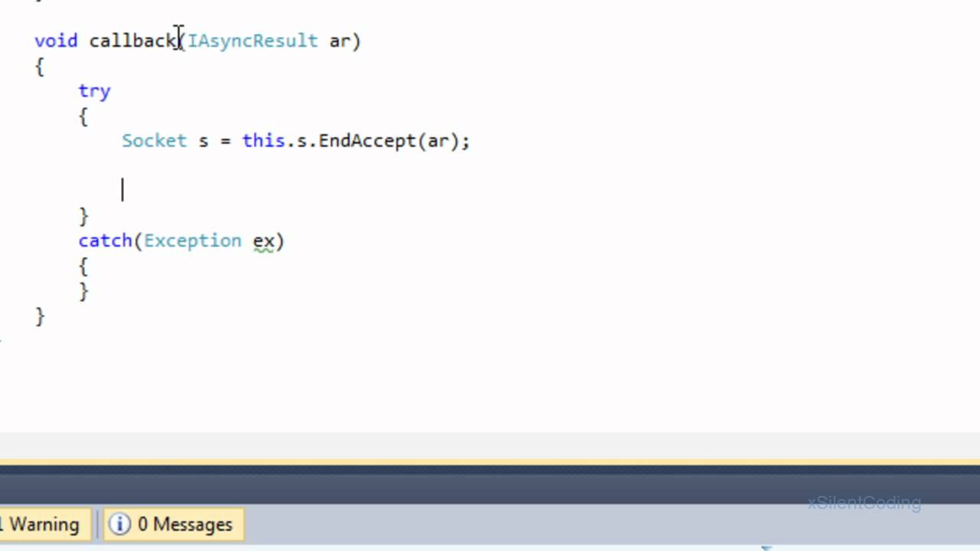
Task: Click the ar parameter in signature
Action: click(x=339, y=41)
